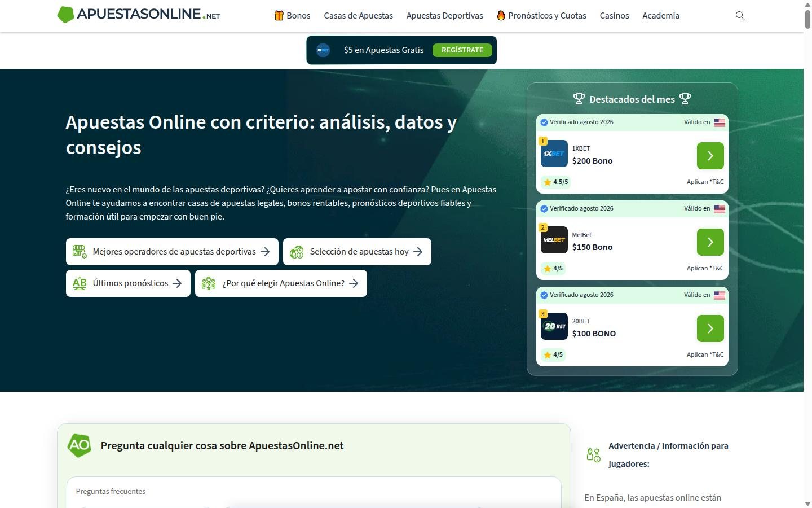This screenshot has width=812, height=508.
Task: Click the 4/5 star rating on 20BET
Action: [553, 354]
